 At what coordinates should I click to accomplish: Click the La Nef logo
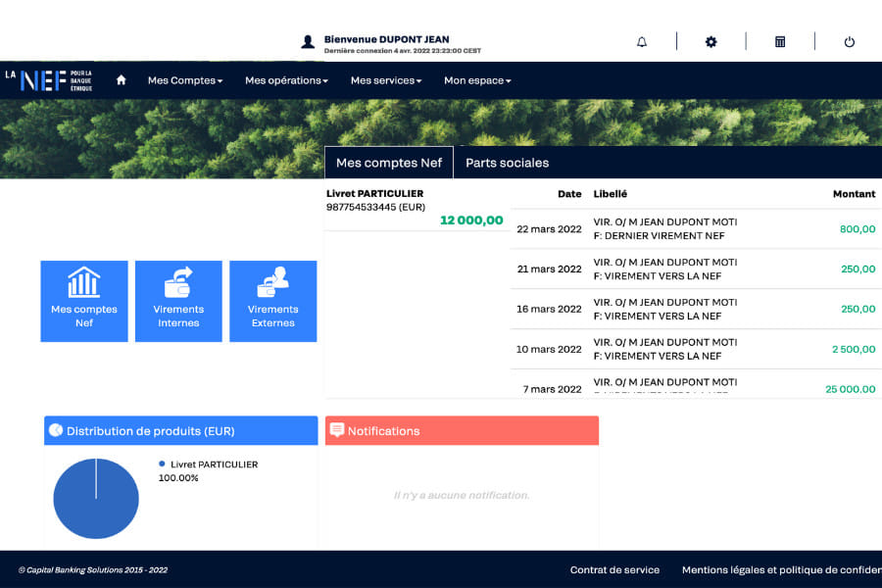(x=49, y=80)
